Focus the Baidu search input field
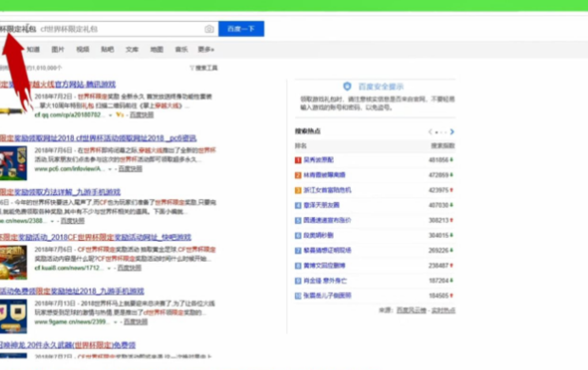Screen dimensions: 588x370 point(109,28)
